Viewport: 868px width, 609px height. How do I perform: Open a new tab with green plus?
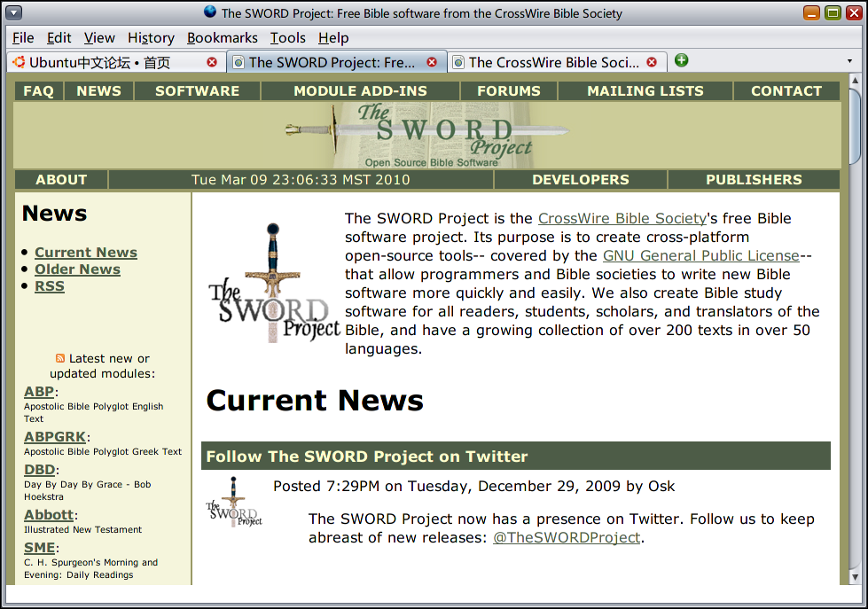pos(682,60)
